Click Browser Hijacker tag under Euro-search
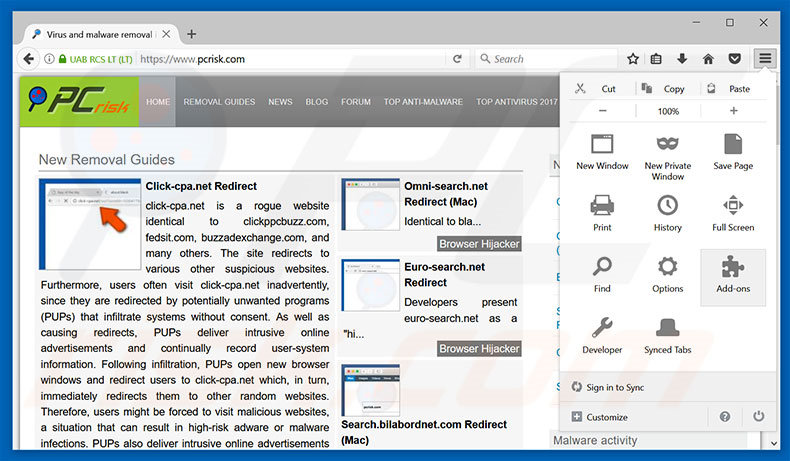Image resolution: width=790 pixels, height=461 pixels. coord(479,349)
